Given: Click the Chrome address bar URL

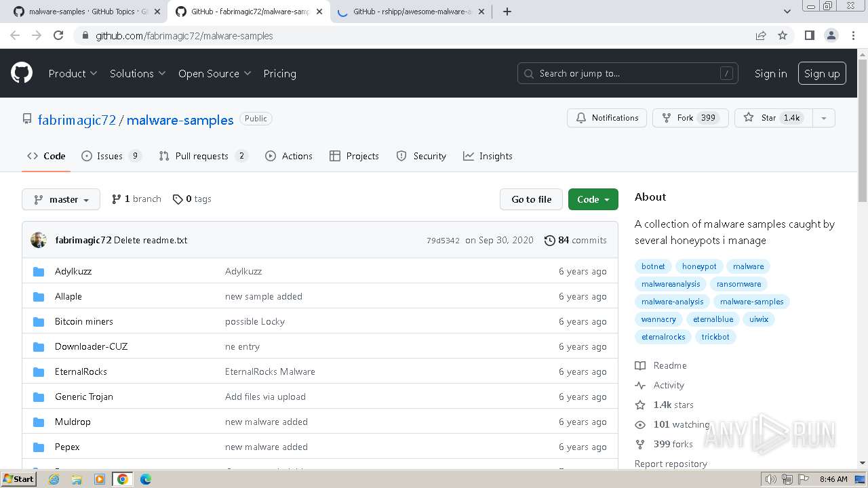Looking at the screenshot, I should pos(184,35).
